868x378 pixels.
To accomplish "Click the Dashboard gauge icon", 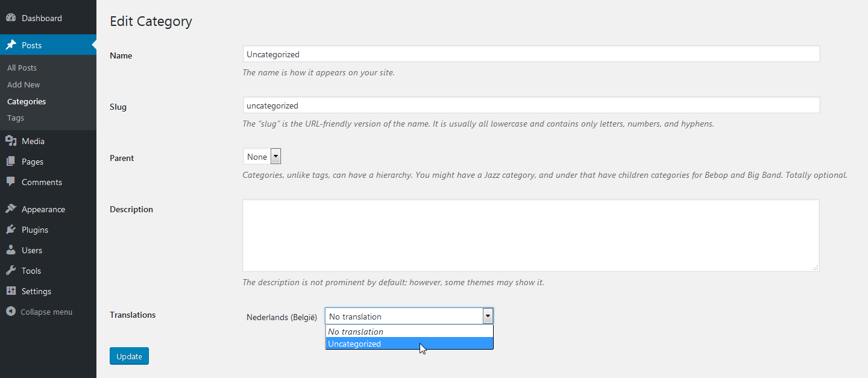I will point(11,18).
